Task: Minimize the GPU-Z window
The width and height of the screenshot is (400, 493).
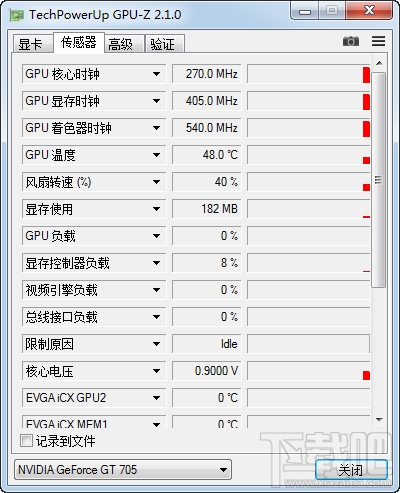Action: 305,11
